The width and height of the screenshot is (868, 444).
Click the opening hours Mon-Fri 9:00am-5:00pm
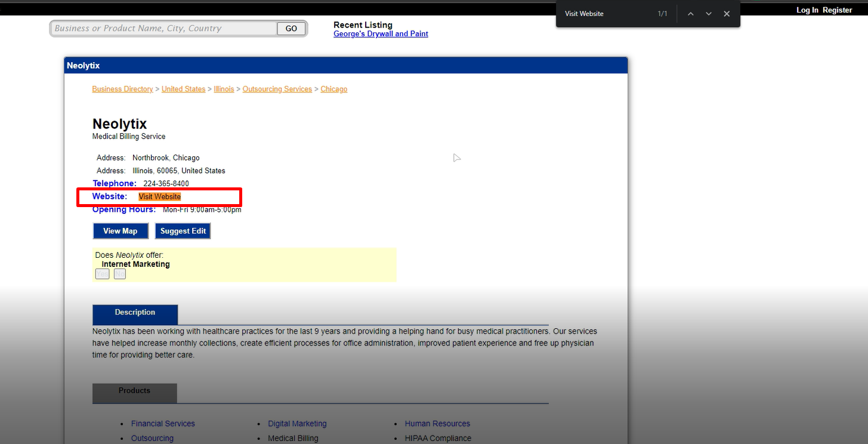(x=202, y=209)
